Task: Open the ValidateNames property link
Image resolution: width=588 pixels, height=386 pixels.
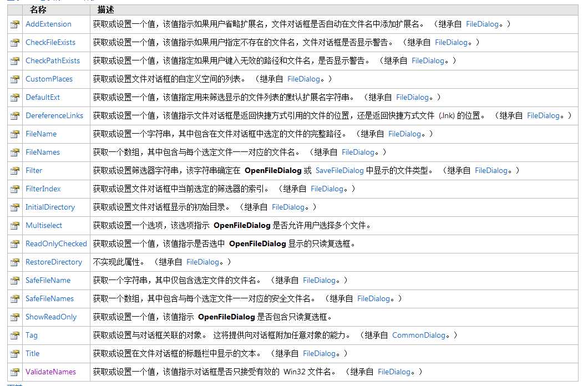Action: [x=50, y=373]
